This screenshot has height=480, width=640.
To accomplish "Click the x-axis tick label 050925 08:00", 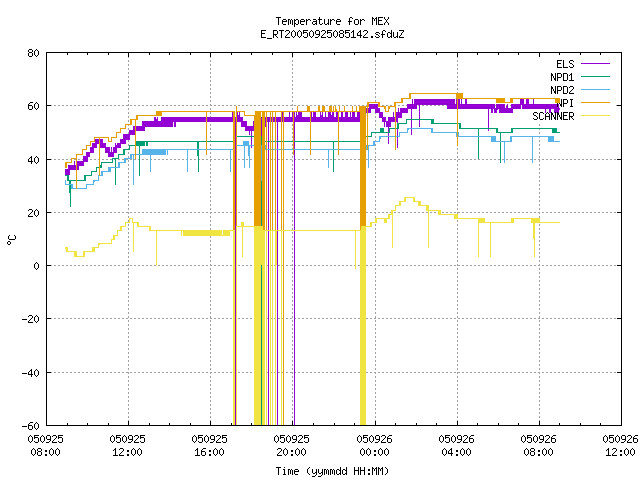I will 45,446.
